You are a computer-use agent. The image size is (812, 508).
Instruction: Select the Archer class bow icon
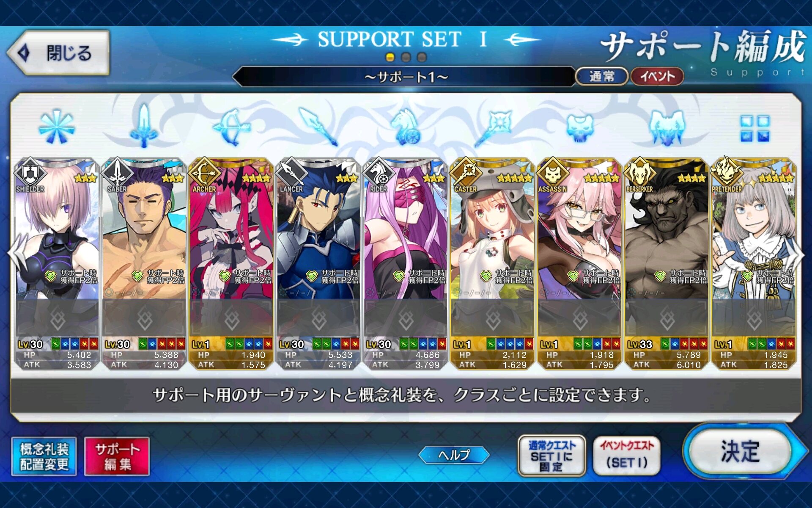[232, 127]
